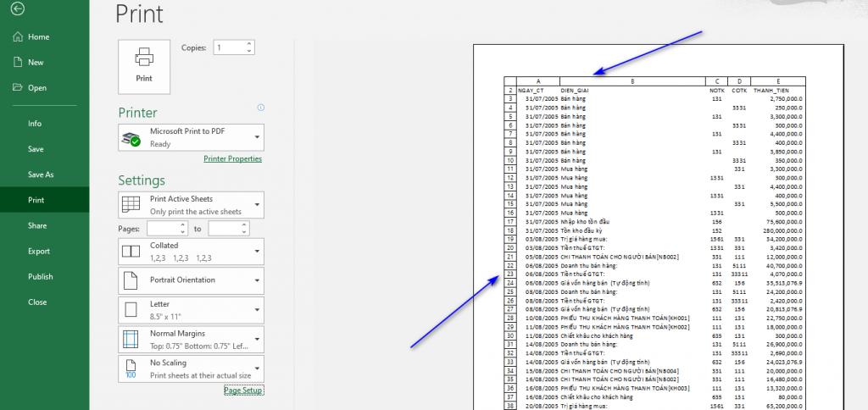
Task: Click the Letter paper size icon
Action: 131,310
